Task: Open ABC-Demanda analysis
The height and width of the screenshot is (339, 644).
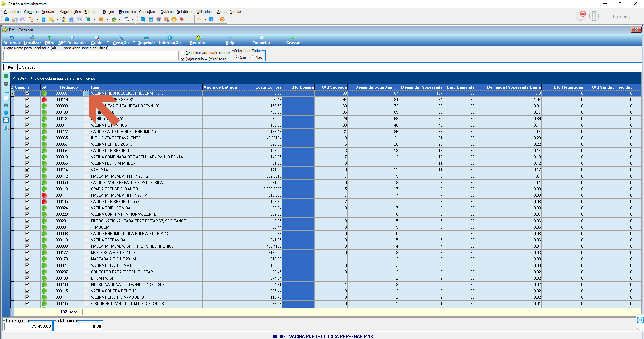Action: pyautogui.click(x=72, y=40)
